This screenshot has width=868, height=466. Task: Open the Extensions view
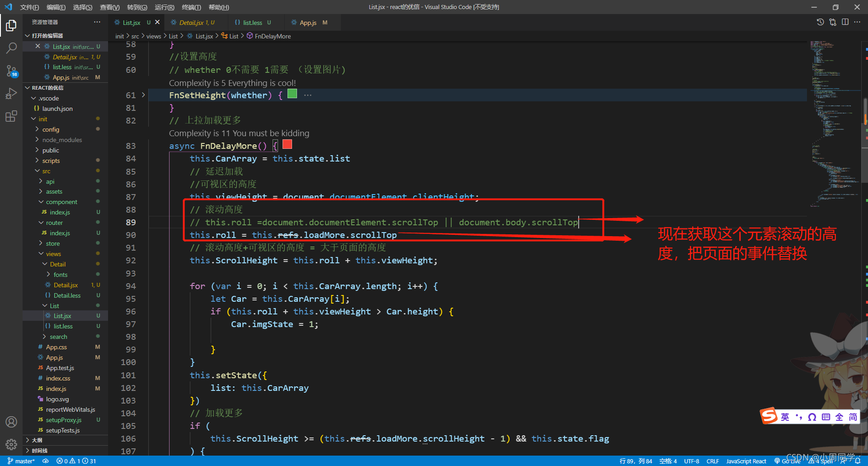pos(11,116)
